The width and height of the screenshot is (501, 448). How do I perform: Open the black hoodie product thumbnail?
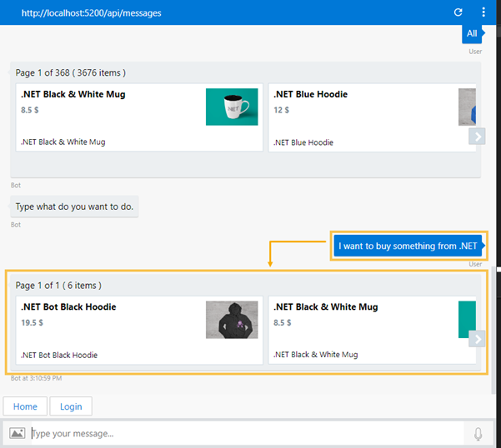[x=232, y=320]
